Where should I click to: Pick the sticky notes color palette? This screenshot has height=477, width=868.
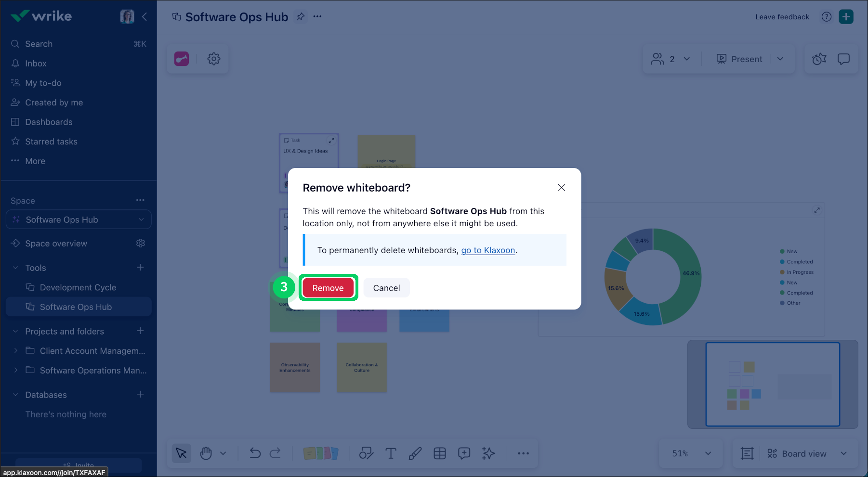click(321, 453)
